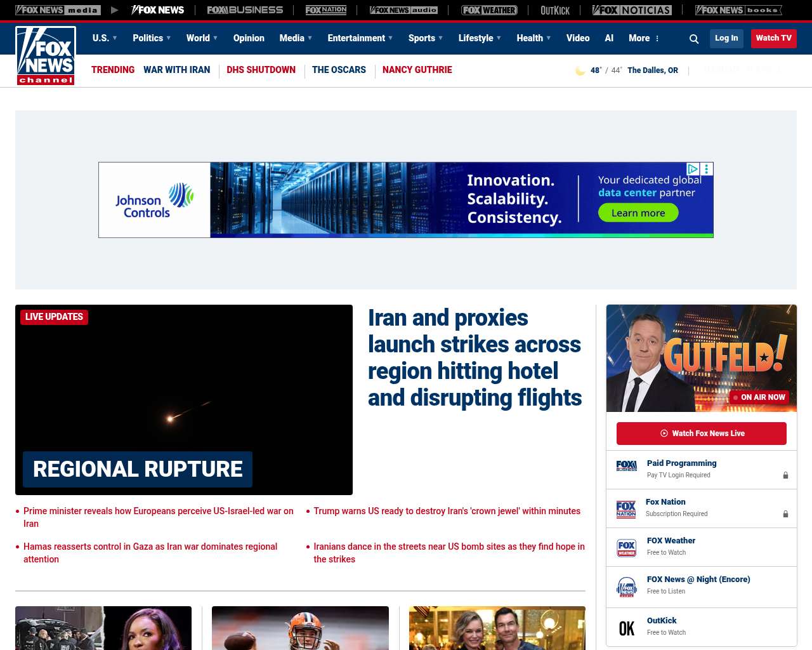Click The Dalles, OR weather location
The width and height of the screenshot is (812, 650).
(653, 70)
